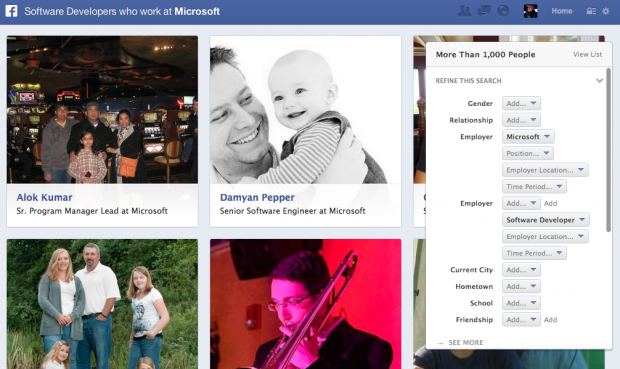
Task: Open the Relationship Add dropdown
Action: coord(521,120)
